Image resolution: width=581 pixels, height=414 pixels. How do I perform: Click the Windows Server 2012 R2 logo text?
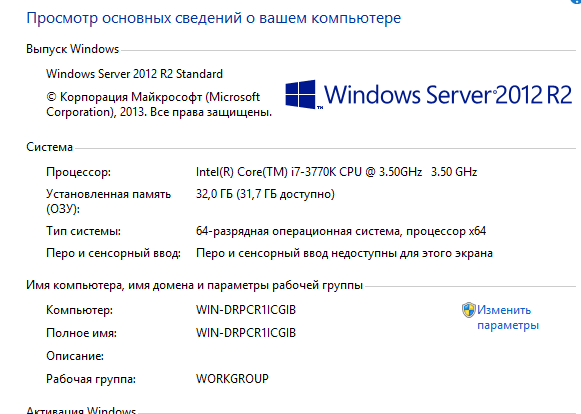(448, 95)
